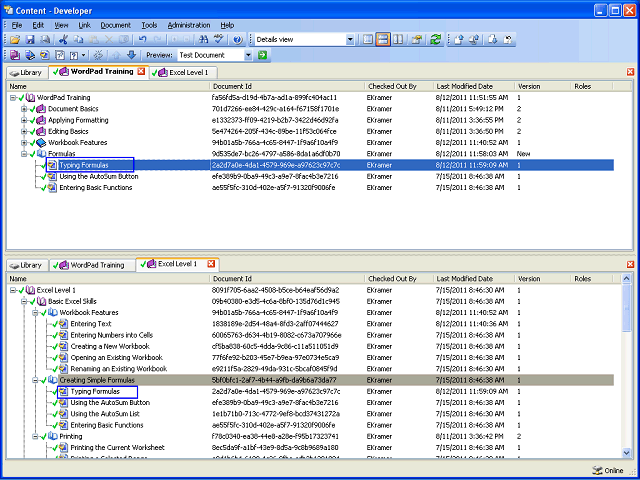This screenshot has width=640, height=480.
Task: Open the Help menu
Action: (227, 25)
